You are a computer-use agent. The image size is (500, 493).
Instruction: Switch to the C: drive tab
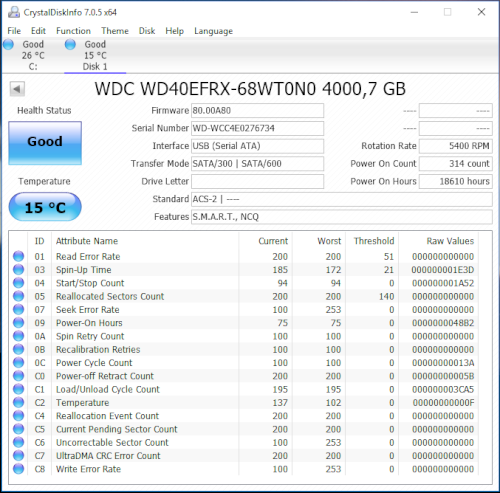pyautogui.click(x=33, y=55)
